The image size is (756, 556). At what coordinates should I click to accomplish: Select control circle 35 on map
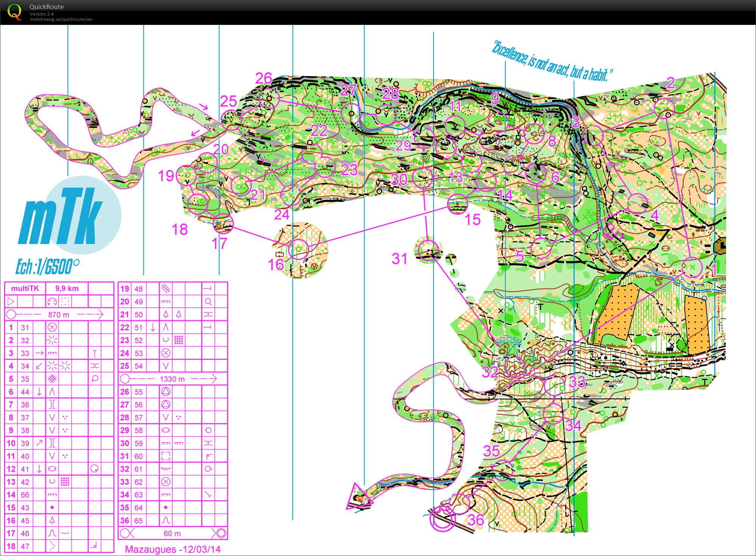click(502, 470)
